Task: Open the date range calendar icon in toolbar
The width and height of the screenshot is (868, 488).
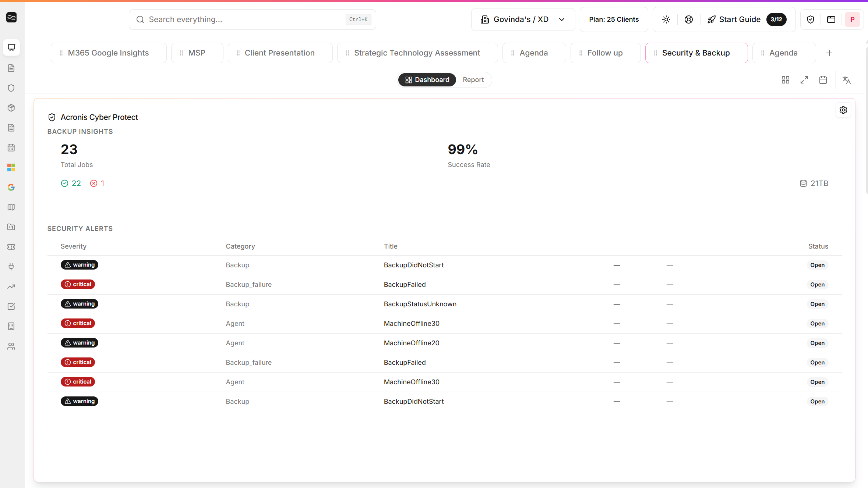Action: [823, 80]
